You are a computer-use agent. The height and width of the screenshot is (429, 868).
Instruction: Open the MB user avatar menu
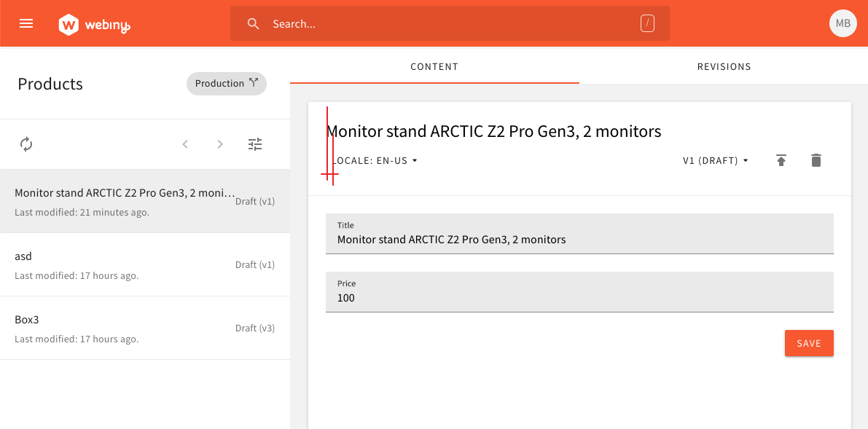tap(842, 23)
